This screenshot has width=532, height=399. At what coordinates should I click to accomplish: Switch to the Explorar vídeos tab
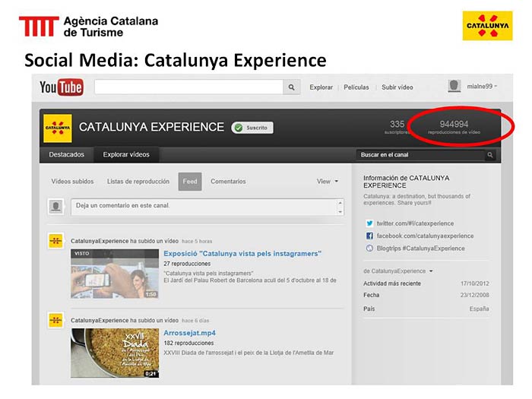pyautogui.click(x=126, y=155)
